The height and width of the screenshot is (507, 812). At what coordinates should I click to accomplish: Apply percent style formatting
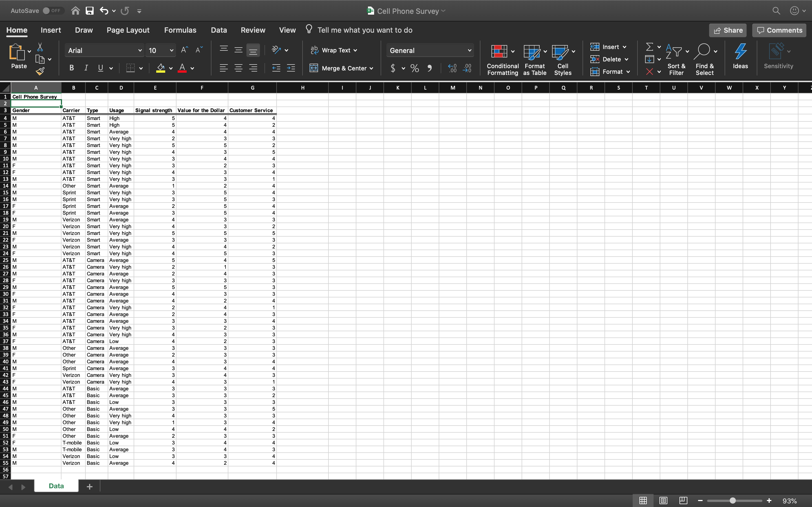click(414, 68)
